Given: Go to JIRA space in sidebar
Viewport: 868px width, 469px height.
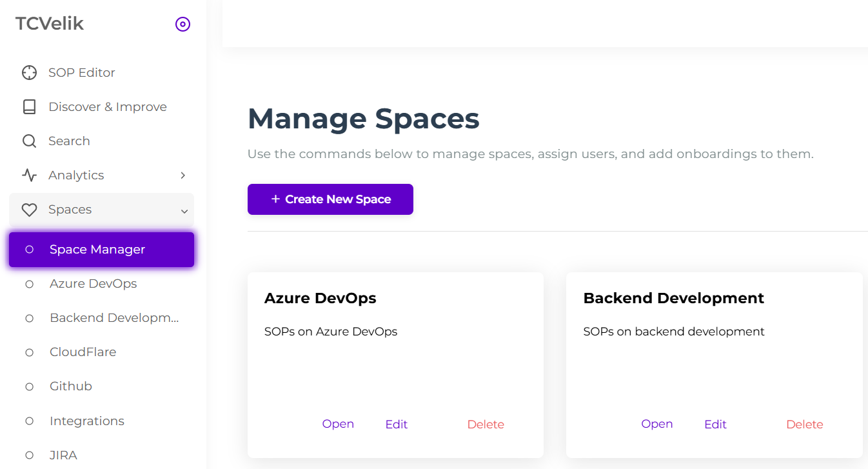Looking at the screenshot, I should pyautogui.click(x=63, y=455).
